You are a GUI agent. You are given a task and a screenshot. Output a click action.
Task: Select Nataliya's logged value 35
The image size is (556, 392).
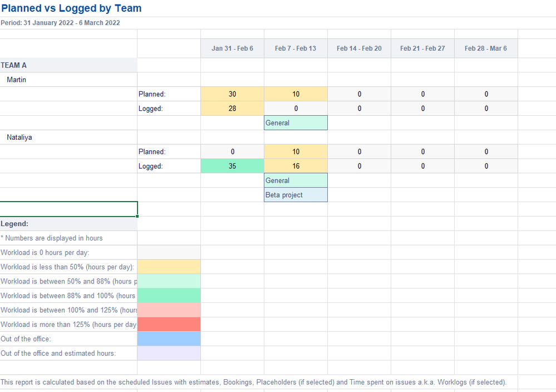click(232, 166)
